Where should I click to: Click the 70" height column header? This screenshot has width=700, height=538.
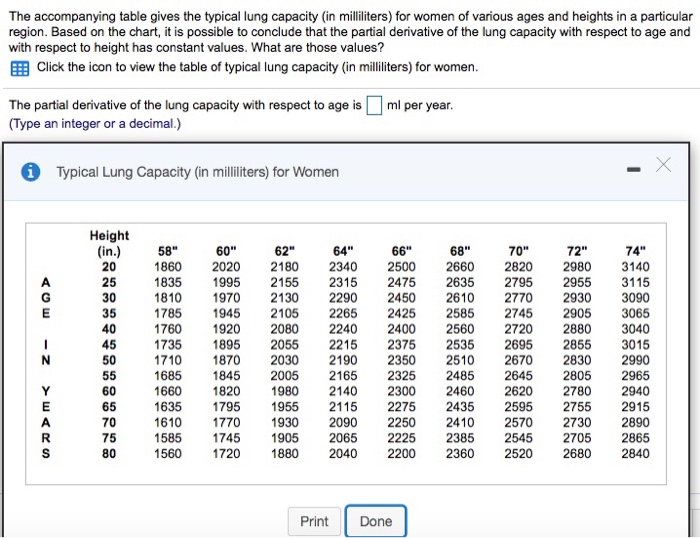pyautogui.click(x=518, y=251)
